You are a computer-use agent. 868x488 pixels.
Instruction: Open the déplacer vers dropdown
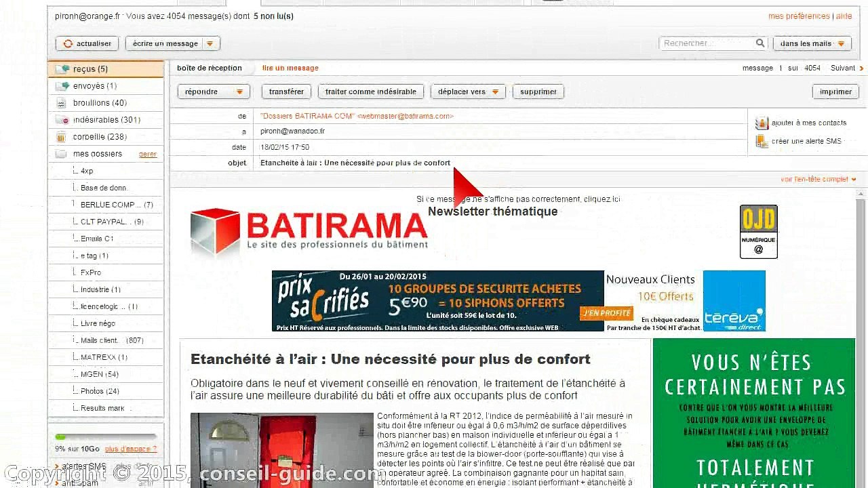468,91
